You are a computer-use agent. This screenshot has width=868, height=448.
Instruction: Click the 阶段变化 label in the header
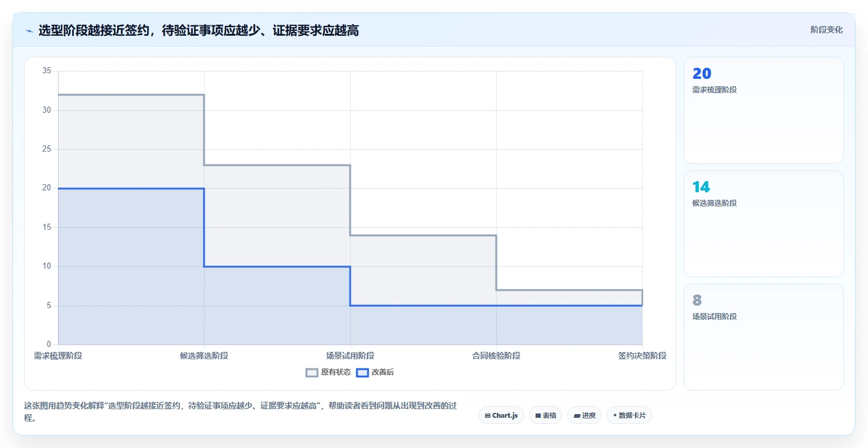826,30
